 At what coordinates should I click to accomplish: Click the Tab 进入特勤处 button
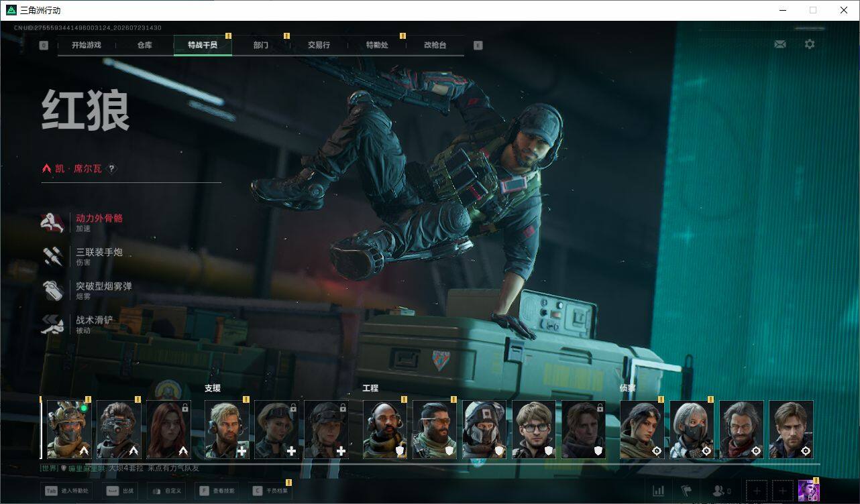tap(66, 491)
